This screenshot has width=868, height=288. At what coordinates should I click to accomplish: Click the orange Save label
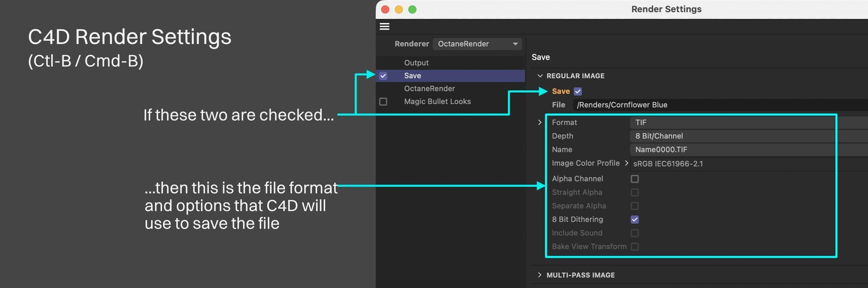pyautogui.click(x=561, y=92)
